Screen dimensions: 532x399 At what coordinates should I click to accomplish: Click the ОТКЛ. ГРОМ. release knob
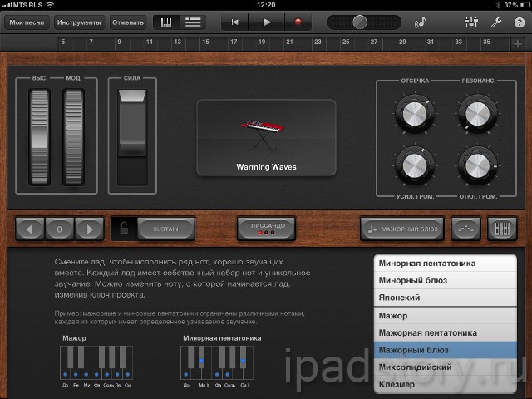[x=477, y=165]
